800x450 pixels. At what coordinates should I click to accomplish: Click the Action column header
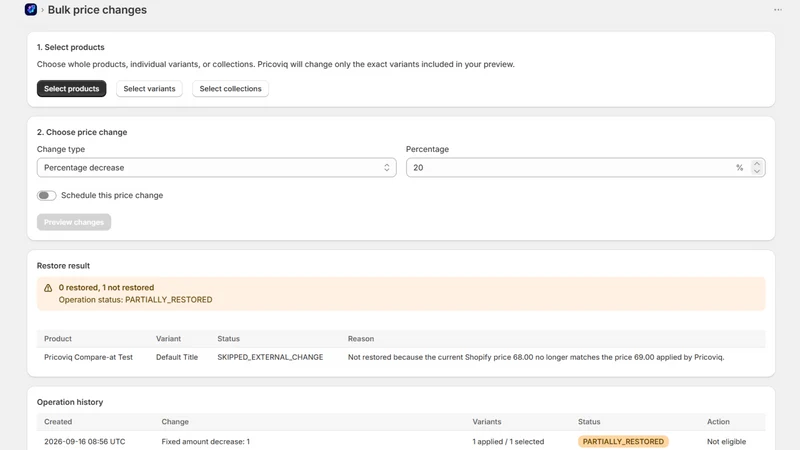tap(718, 422)
